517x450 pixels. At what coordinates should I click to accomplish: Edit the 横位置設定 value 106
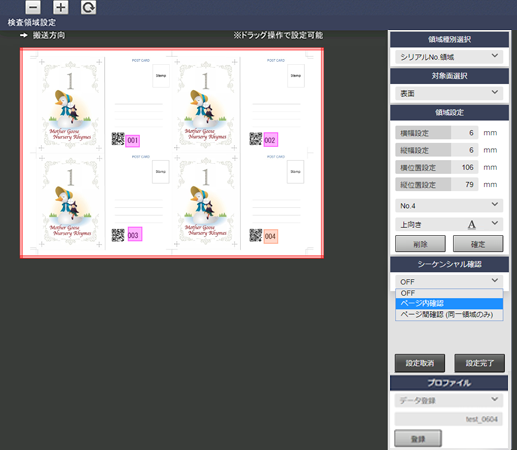tap(465, 167)
